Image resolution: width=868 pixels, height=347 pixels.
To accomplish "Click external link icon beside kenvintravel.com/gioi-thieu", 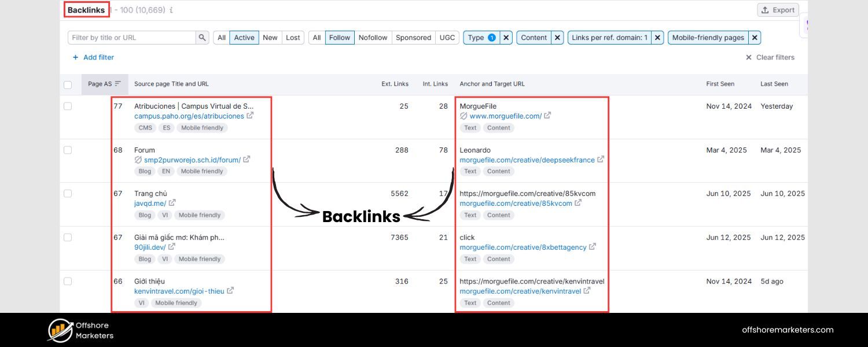I will coord(230,291).
